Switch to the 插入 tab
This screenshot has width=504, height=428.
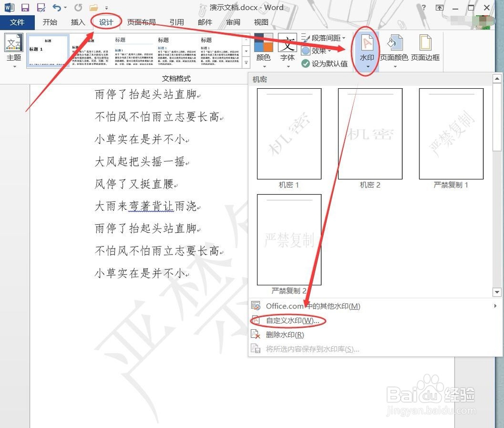(x=78, y=22)
